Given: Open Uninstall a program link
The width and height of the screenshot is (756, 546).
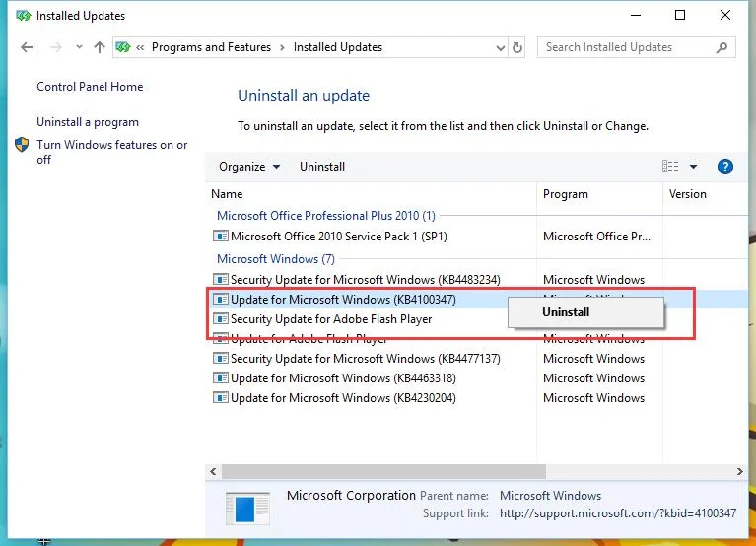Looking at the screenshot, I should [88, 122].
